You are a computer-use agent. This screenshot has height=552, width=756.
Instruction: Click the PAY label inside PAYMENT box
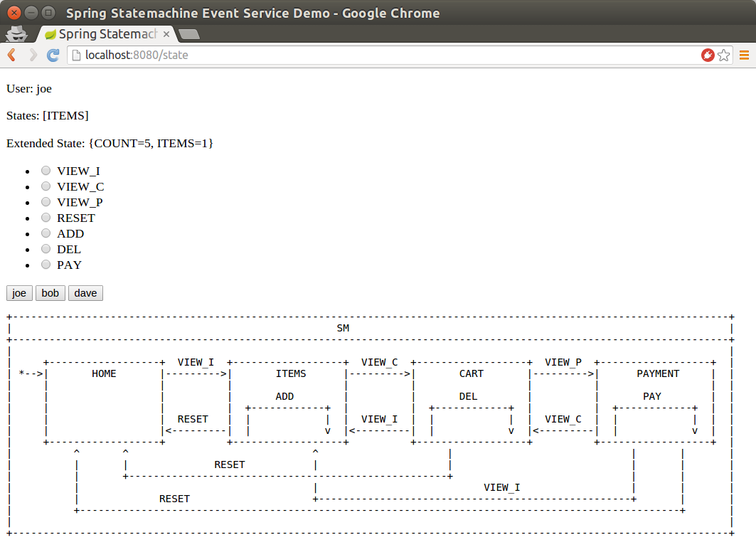[x=652, y=396]
